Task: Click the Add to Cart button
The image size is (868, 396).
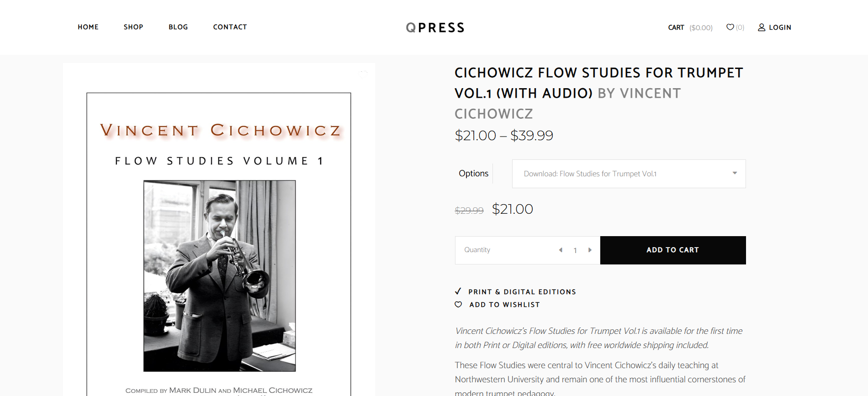Action: (x=673, y=250)
